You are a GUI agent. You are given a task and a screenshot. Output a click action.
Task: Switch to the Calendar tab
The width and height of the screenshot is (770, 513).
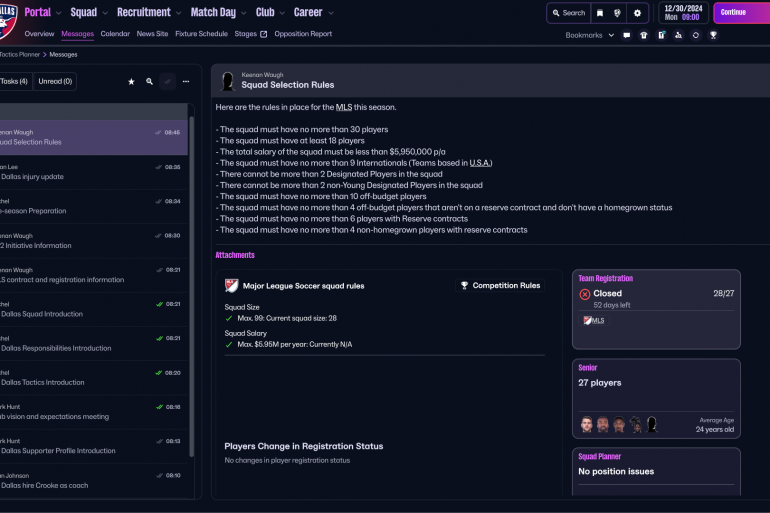click(115, 34)
